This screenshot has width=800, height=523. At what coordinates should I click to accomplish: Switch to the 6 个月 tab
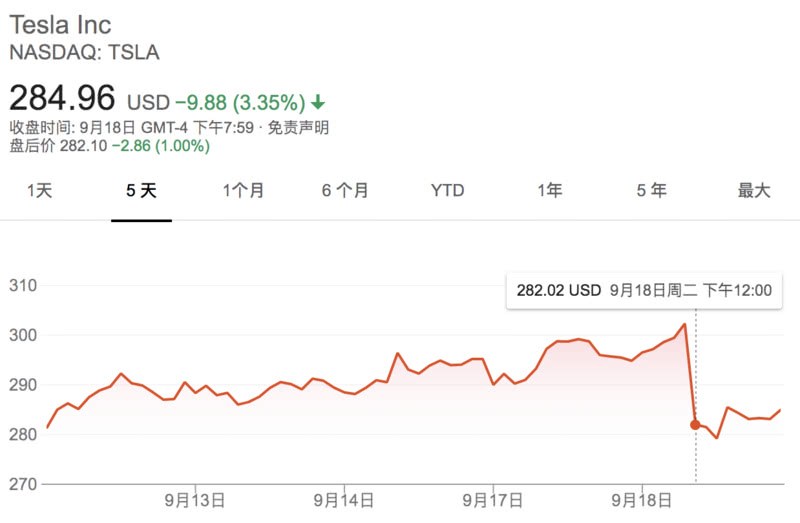pyautogui.click(x=345, y=190)
